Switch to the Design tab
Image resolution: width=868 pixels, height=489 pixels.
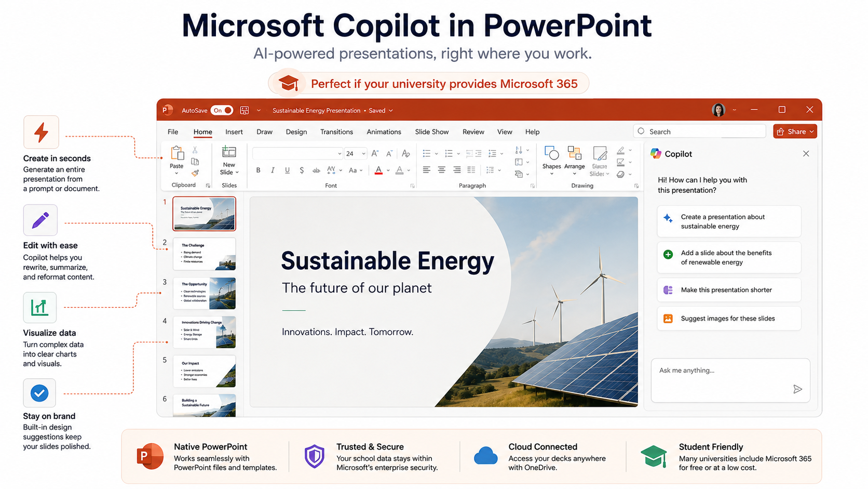(x=296, y=132)
